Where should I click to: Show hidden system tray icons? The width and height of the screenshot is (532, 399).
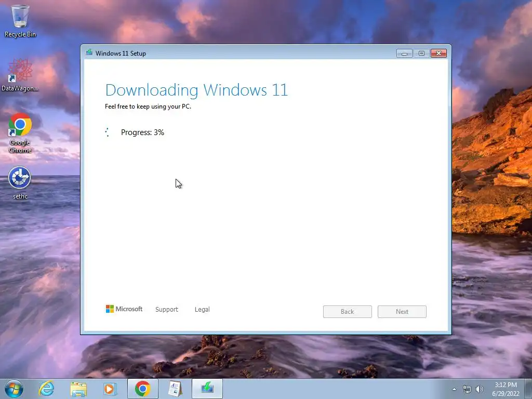(x=454, y=389)
